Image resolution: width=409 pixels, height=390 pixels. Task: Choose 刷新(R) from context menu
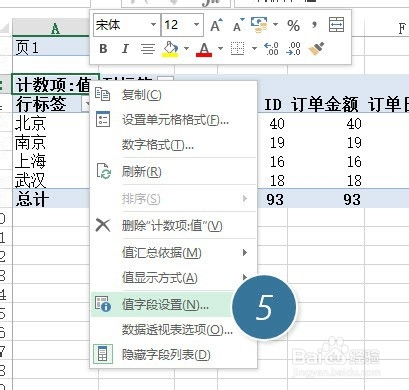(174, 172)
